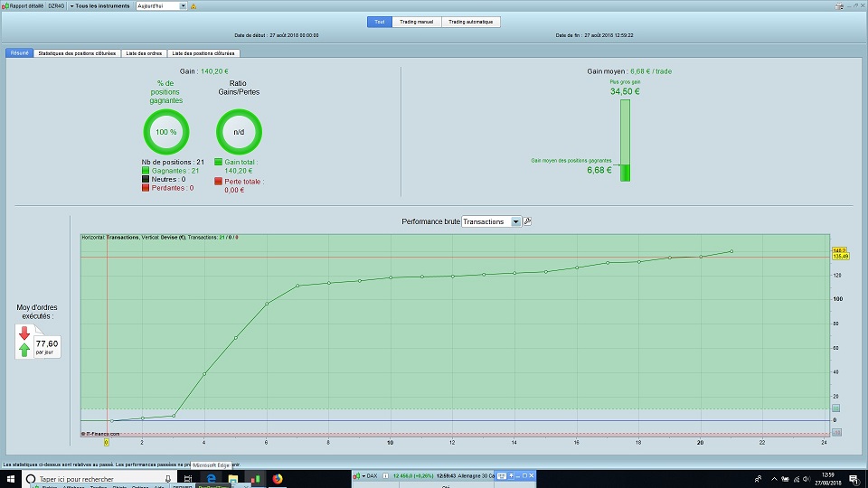Open Statistiques des positions clôturées tab
The image size is (868, 488).
coord(77,53)
